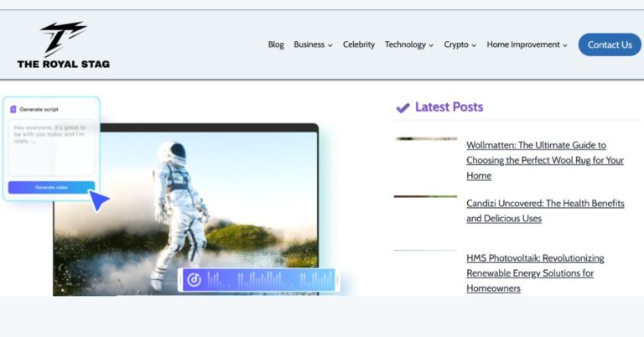Viewport: 644px width, 337px height.
Task: Click The Royal Stag logo
Action: (x=63, y=45)
